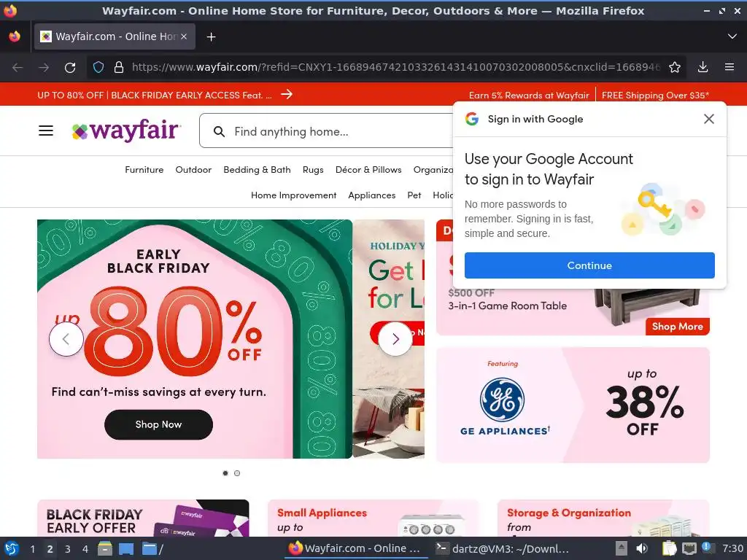
Task: Open file manager in taskbar
Action: tap(105, 548)
